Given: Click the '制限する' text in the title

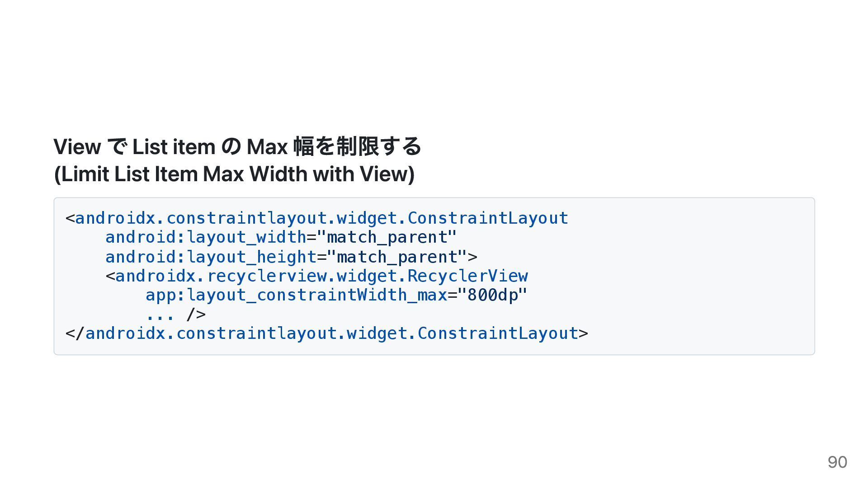Looking at the screenshot, I should coord(379,146).
